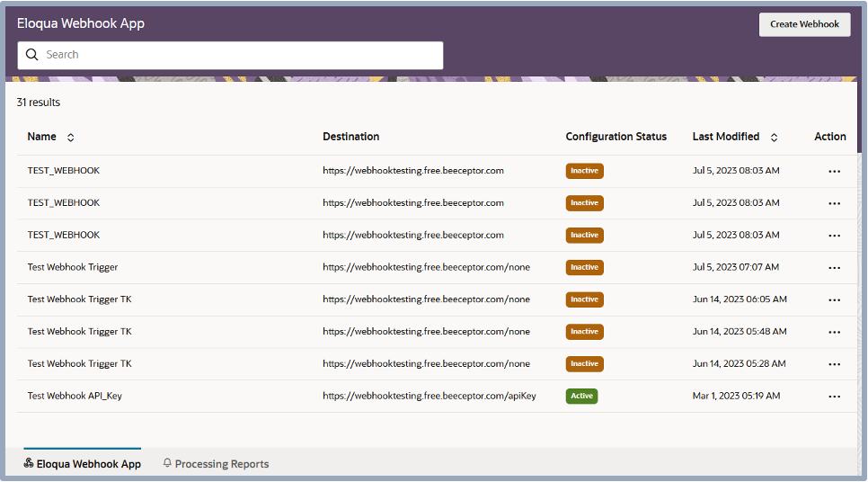This screenshot has height=482, width=868.
Task: Click the /none URL in the Jun 14 06:05 AM row
Action: coord(426,299)
